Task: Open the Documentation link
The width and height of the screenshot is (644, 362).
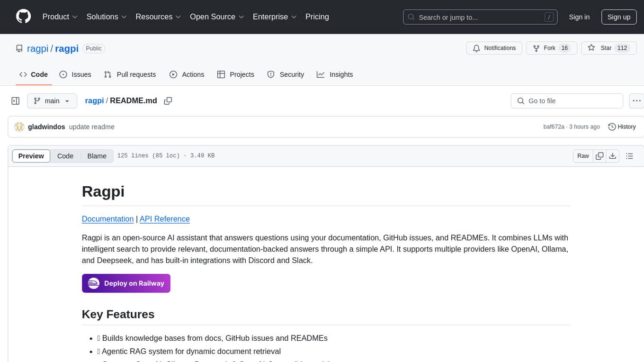Action: (107, 219)
